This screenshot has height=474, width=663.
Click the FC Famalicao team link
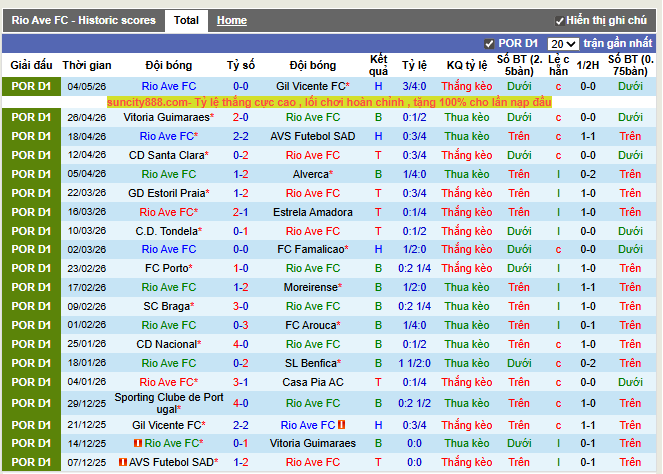tap(311, 249)
